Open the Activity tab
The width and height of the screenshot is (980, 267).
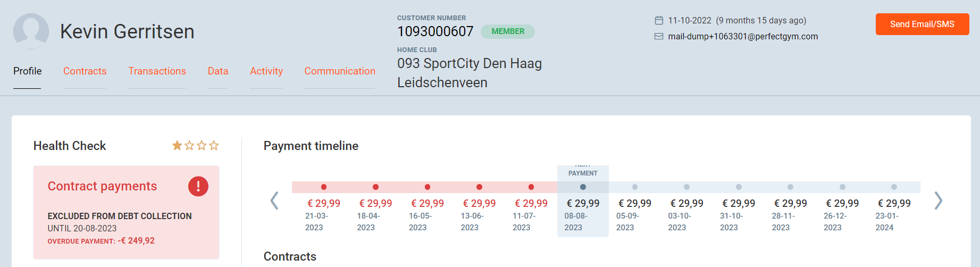coord(266,71)
